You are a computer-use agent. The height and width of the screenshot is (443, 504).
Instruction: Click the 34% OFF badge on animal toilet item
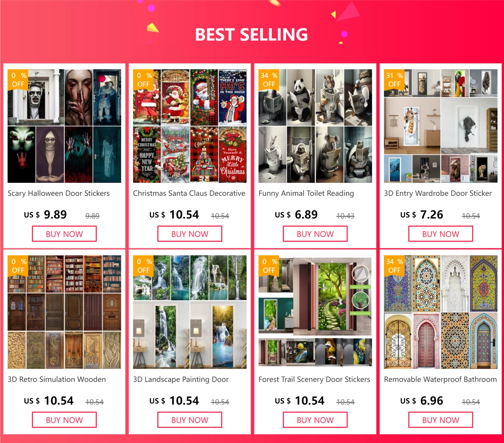(x=269, y=80)
